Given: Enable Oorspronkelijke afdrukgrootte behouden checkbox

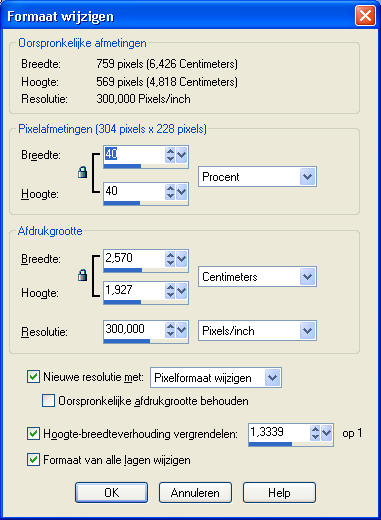Looking at the screenshot, I should 48,401.
